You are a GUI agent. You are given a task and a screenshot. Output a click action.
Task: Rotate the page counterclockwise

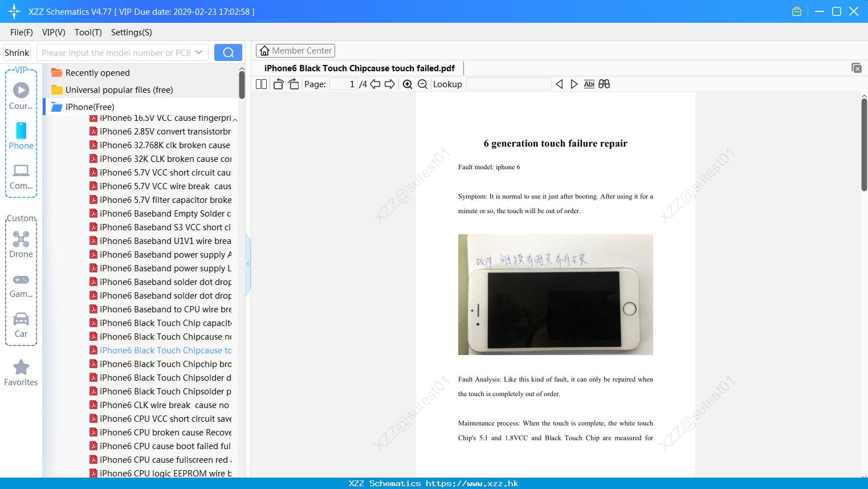(278, 84)
